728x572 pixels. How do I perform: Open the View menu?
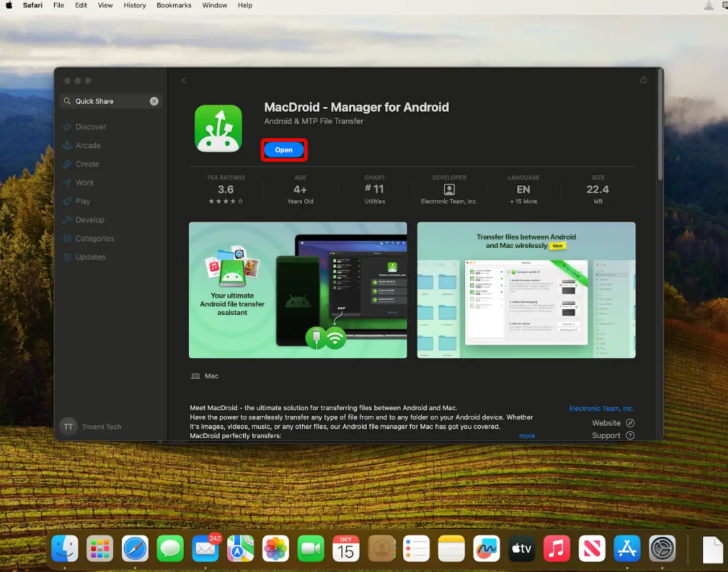click(105, 6)
